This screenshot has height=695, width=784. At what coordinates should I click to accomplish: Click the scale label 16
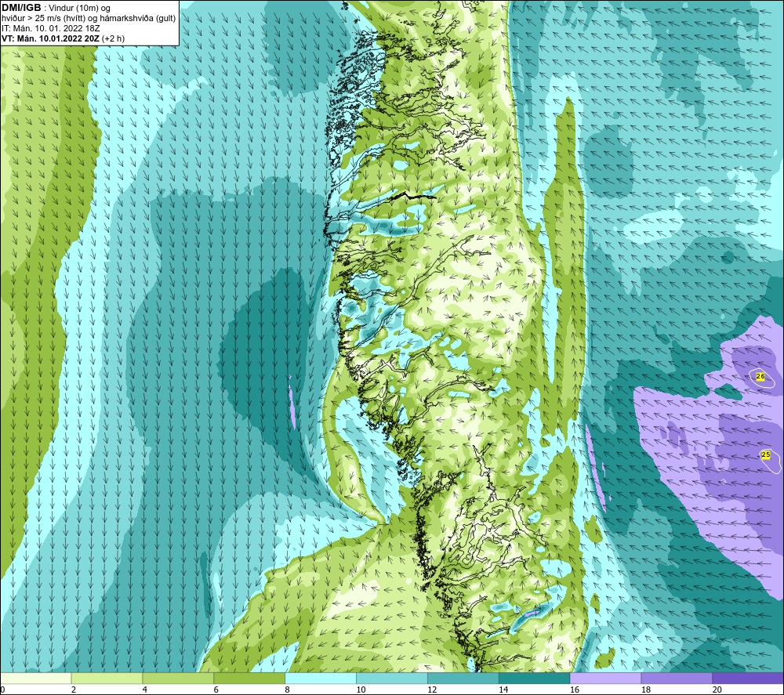[575, 690]
